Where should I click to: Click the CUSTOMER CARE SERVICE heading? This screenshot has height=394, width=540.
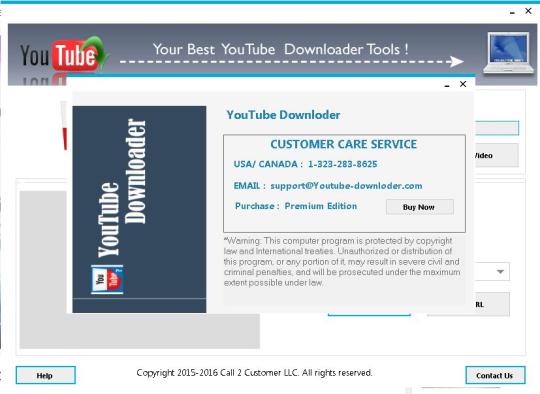(x=343, y=144)
